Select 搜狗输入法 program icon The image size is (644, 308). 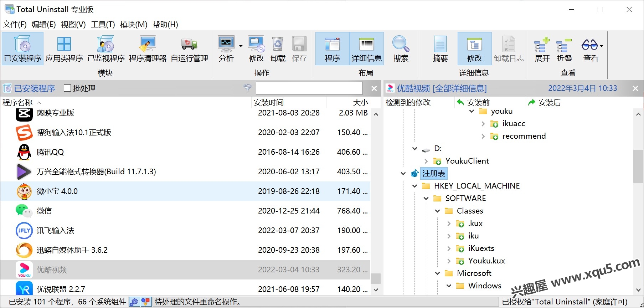[x=24, y=133]
